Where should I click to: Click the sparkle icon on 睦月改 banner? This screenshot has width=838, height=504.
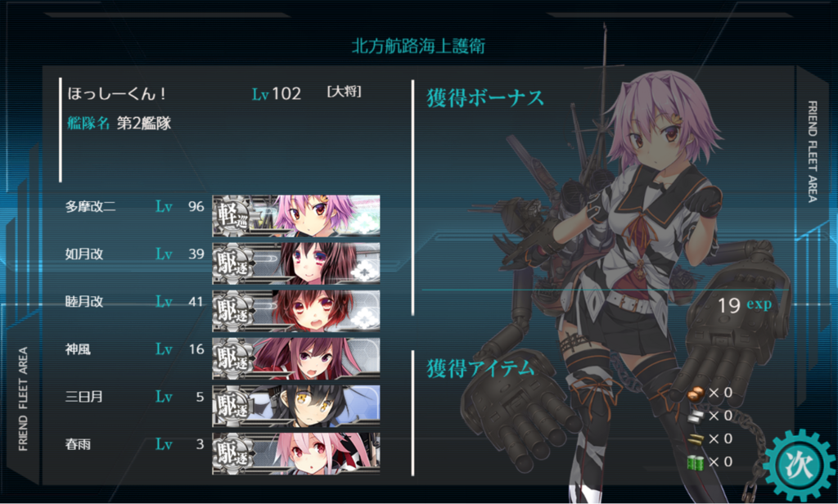pos(364,318)
